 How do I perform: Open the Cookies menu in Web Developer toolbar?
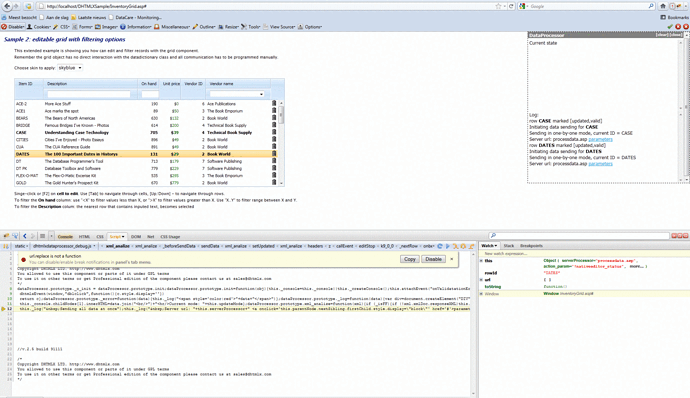click(39, 27)
